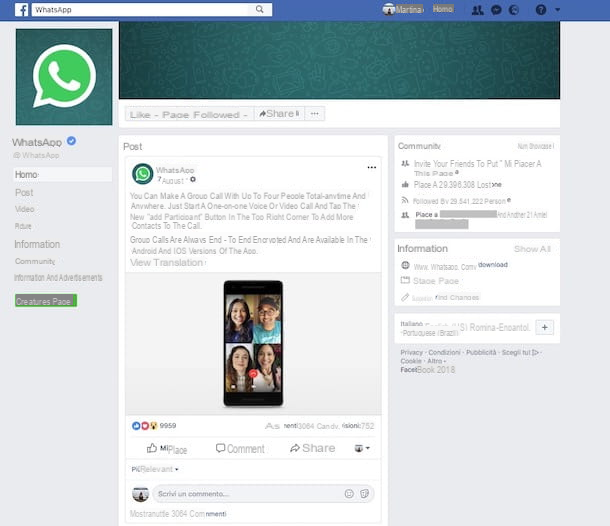
Task: Click the Privacy footer link
Action: (x=411, y=352)
